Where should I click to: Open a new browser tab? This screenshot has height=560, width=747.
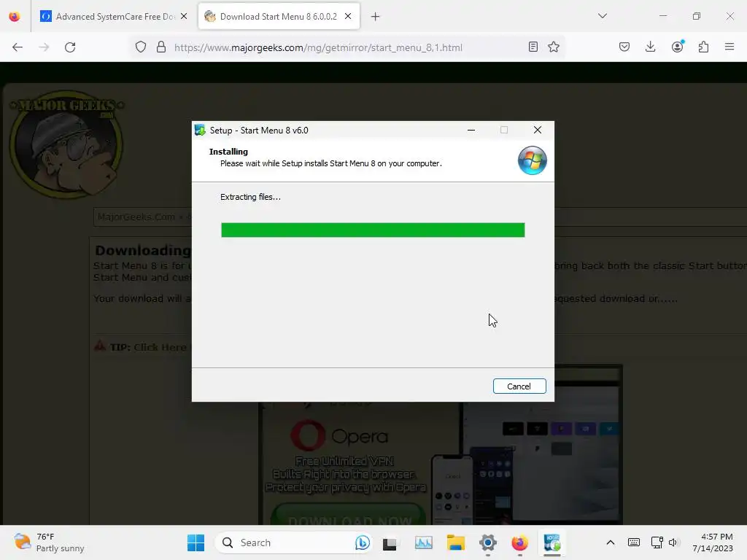tap(376, 17)
